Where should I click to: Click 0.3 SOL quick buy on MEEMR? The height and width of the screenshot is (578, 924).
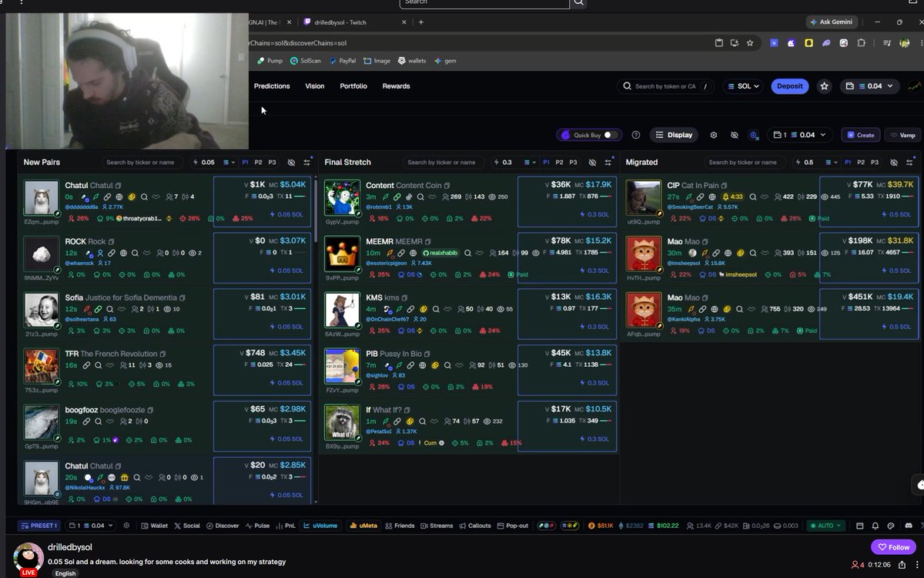click(x=593, y=271)
